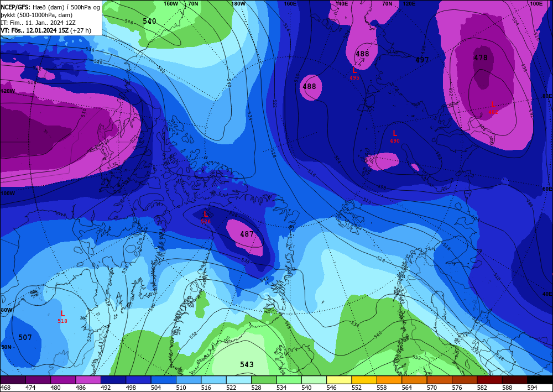The image size is (553, 392).
Task: Click the pale cyan legend swatch above 522
Action: point(239,380)
